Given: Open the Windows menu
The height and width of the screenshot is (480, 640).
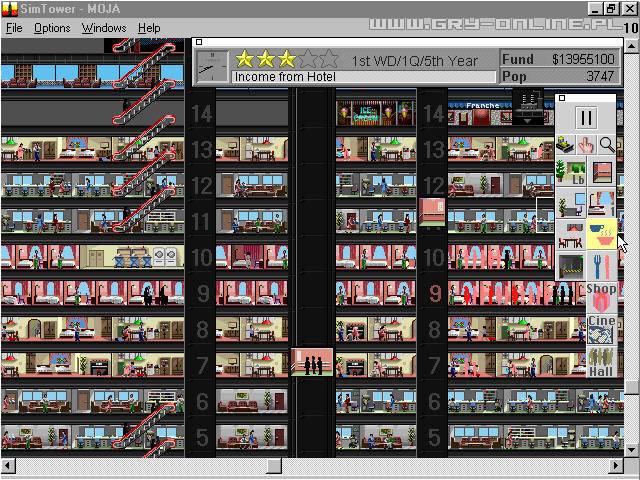Looking at the screenshot, I should 104,28.
